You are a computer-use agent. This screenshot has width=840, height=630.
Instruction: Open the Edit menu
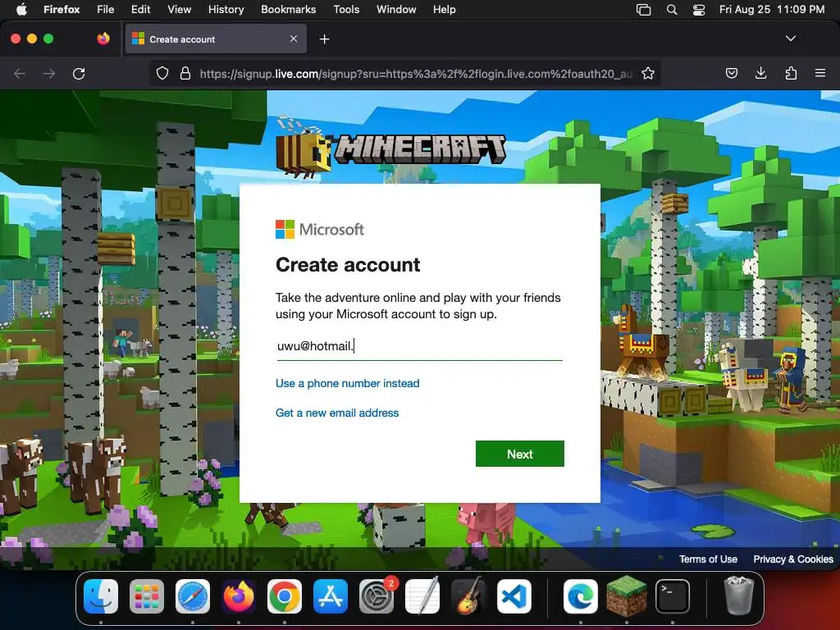pyautogui.click(x=141, y=10)
